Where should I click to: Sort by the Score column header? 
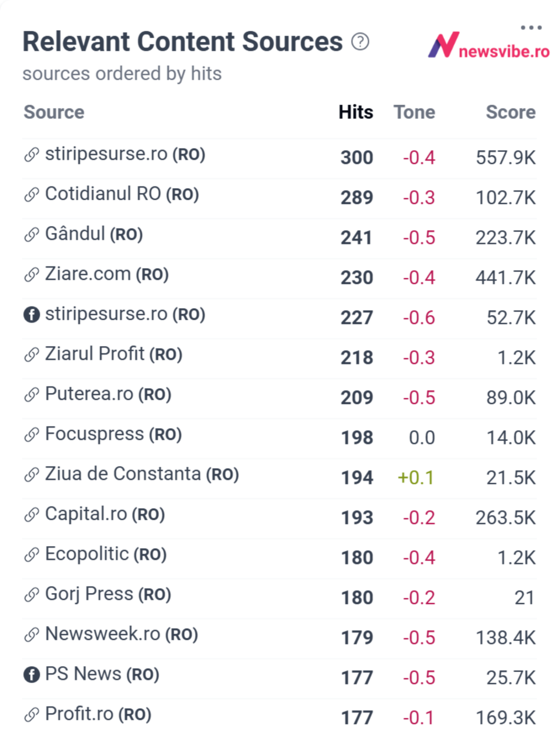click(511, 112)
